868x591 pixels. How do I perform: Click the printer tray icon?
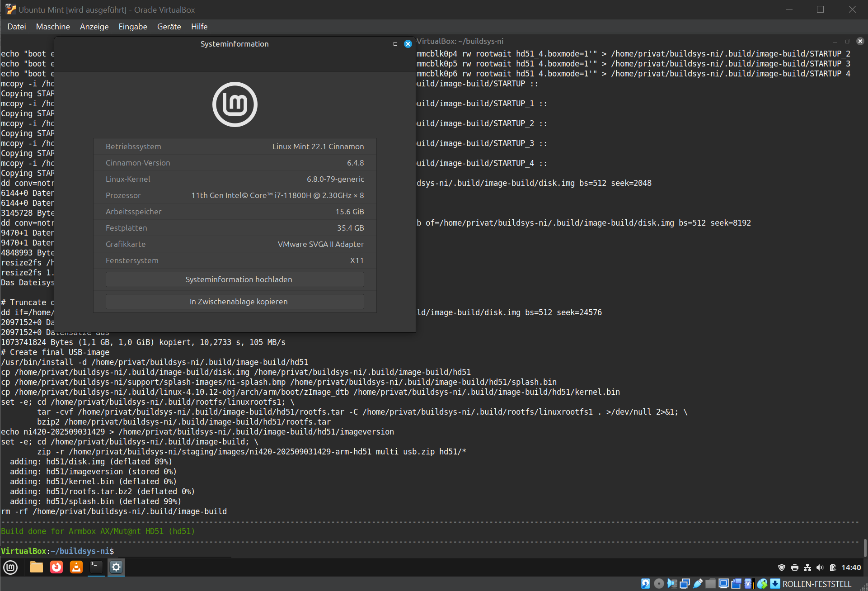[794, 567]
